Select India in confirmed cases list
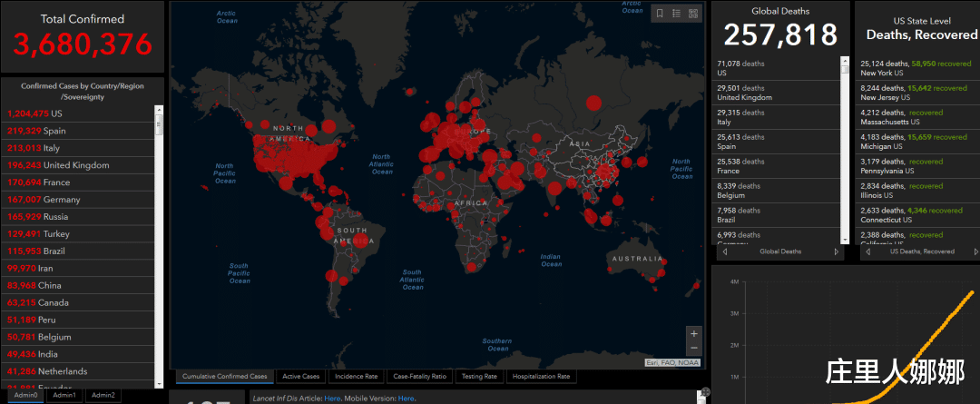The image size is (980, 404). 77,355
